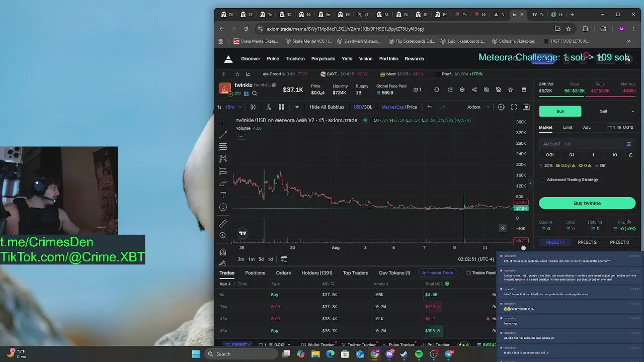Reload page in Chrome

(x=246, y=29)
